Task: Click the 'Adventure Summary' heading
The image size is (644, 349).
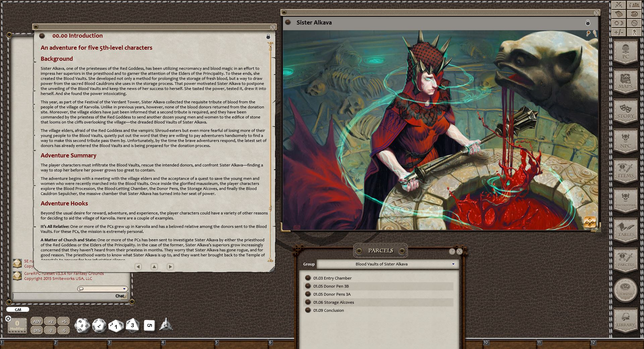Action: point(68,155)
